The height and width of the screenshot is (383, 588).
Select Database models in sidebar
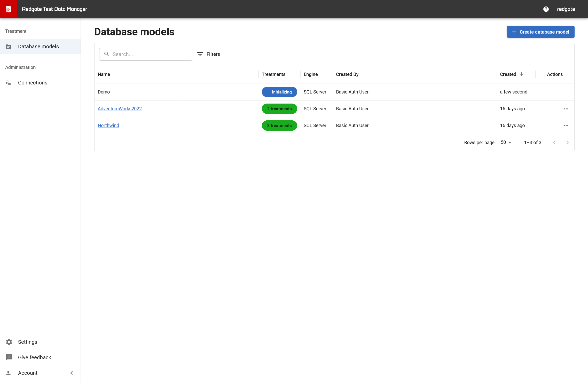tap(38, 46)
